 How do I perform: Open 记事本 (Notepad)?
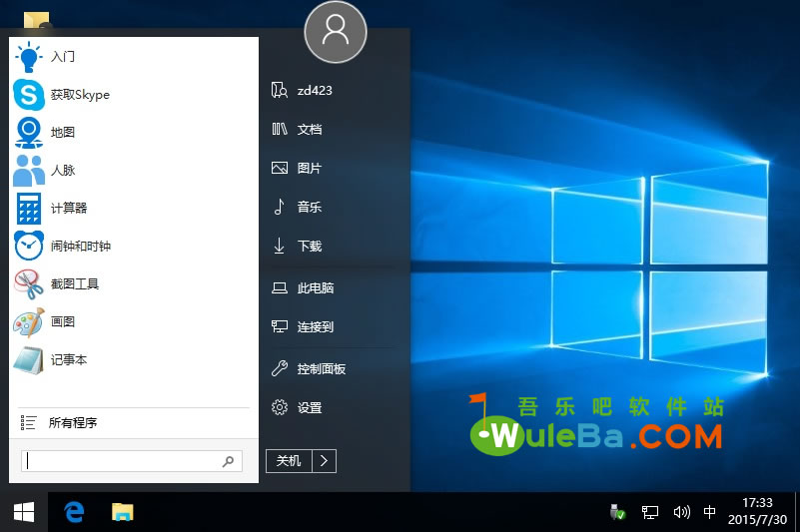[68, 359]
